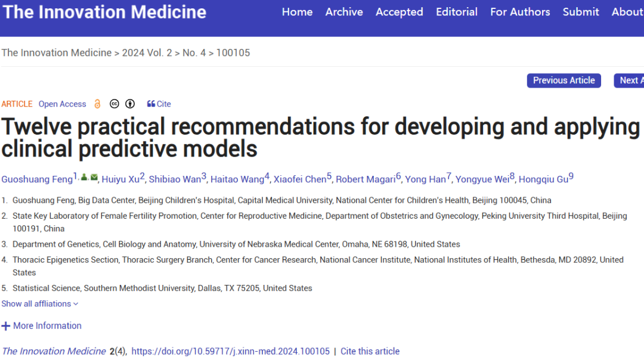Click The Innovation Medicine breadcrumb link

coord(57,53)
